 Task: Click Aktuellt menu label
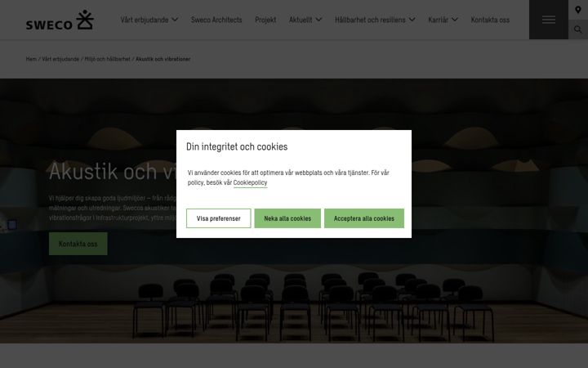click(x=301, y=20)
